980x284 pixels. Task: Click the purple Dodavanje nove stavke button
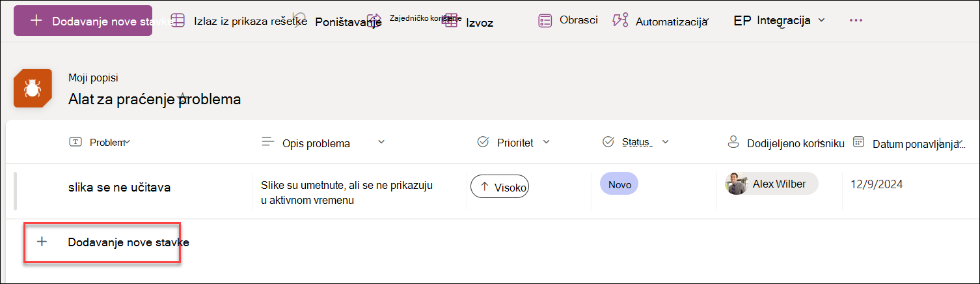(83, 20)
